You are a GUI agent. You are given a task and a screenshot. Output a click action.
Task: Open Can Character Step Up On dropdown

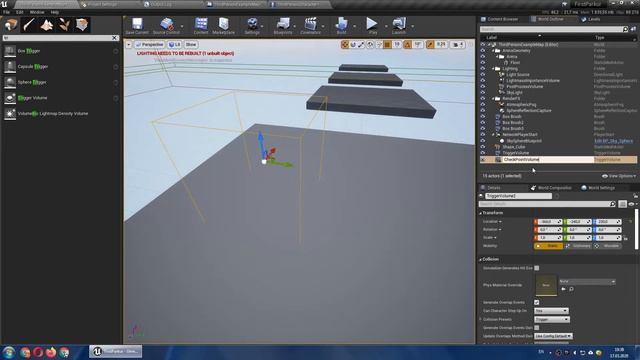click(551, 311)
